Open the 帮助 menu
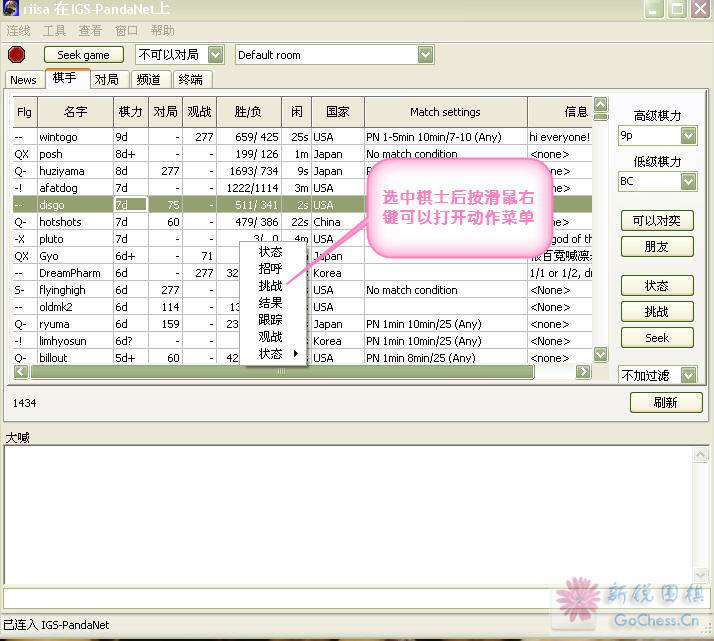Viewport: 714px width, 641px height. (x=163, y=31)
